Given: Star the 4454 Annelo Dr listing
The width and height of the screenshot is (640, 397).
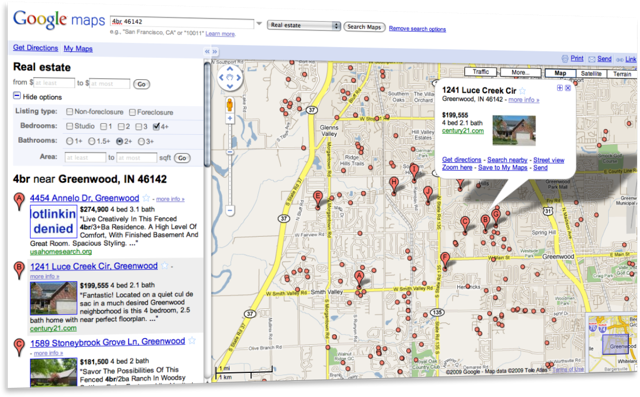Looking at the screenshot, I should coord(146,198).
